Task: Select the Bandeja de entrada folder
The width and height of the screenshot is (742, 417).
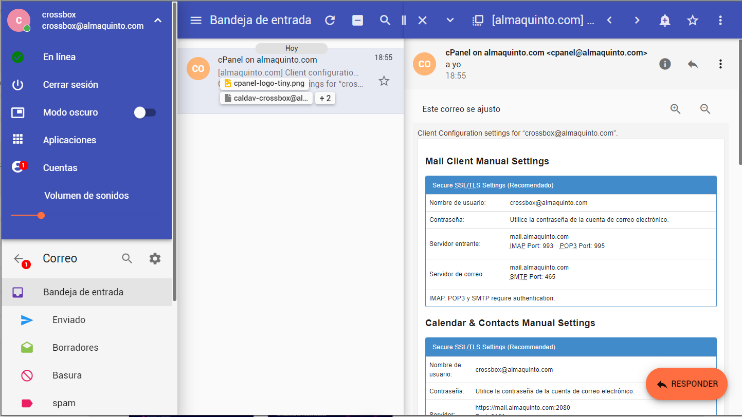Action: point(88,292)
